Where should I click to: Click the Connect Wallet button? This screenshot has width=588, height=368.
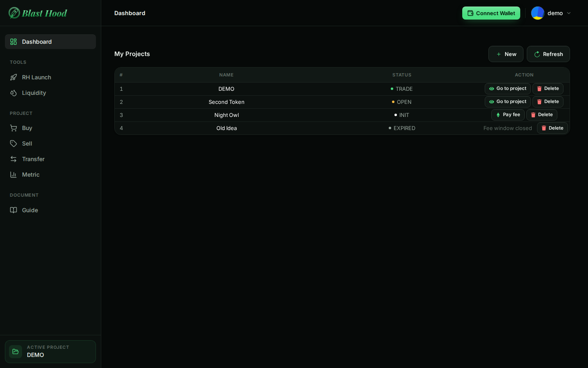(x=491, y=13)
